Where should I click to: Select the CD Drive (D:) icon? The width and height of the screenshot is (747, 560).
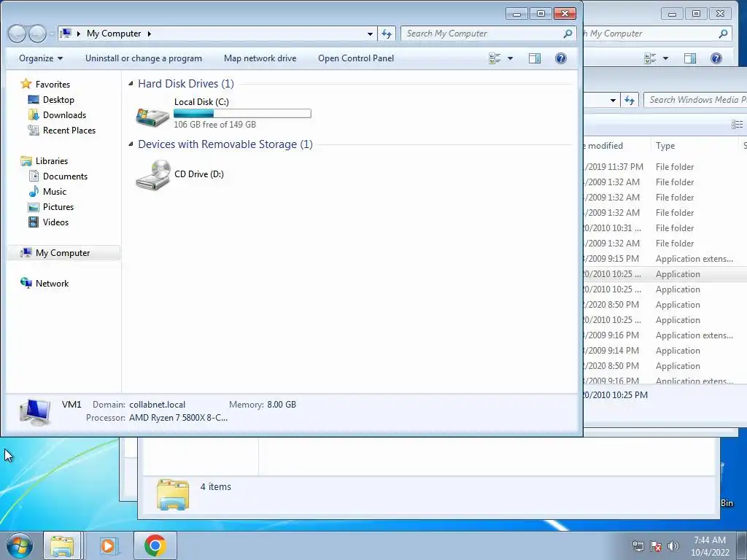click(x=153, y=175)
